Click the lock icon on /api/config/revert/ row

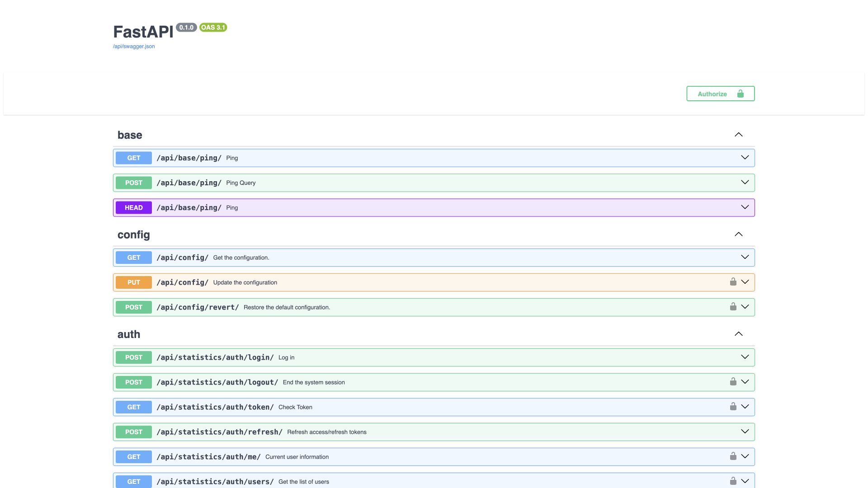pos(733,307)
